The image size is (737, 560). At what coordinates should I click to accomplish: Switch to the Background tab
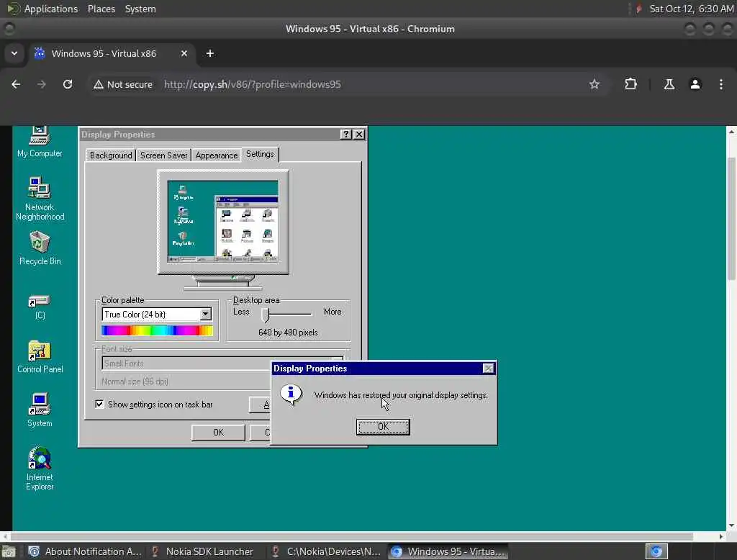click(x=111, y=155)
